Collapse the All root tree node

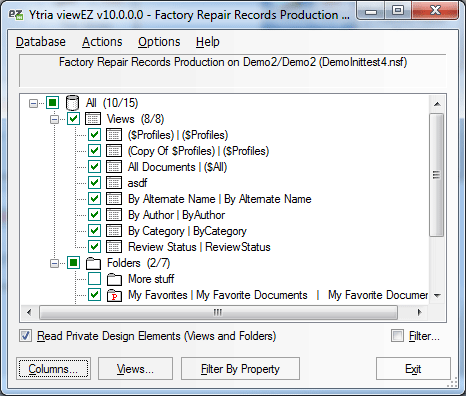coord(33,103)
